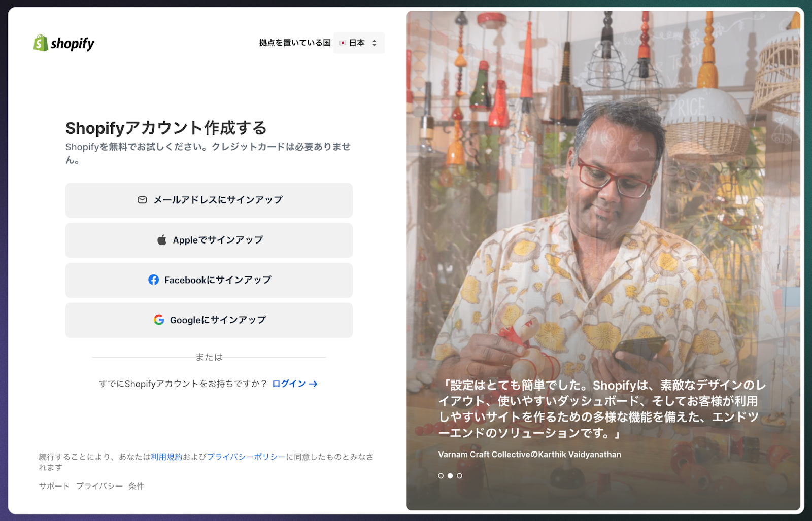Click サポート footer link
This screenshot has height=521, width=812.
[54, 486]
